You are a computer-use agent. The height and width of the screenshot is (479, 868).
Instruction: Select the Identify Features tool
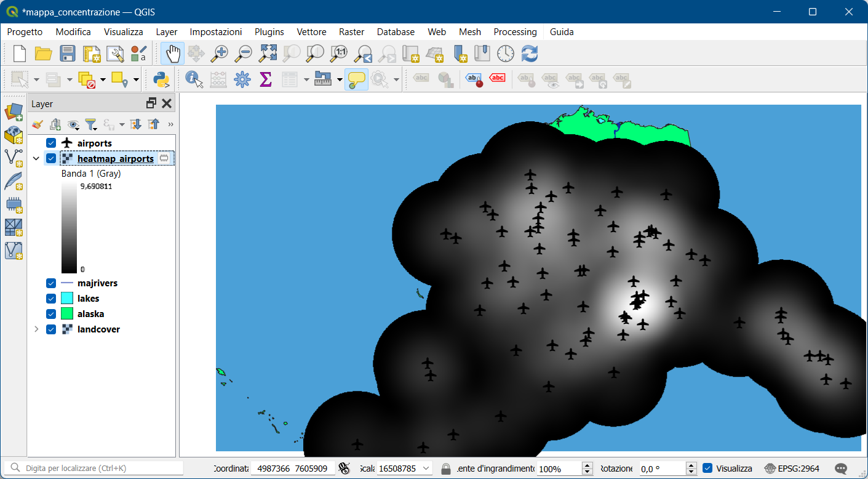coord(194,79)
